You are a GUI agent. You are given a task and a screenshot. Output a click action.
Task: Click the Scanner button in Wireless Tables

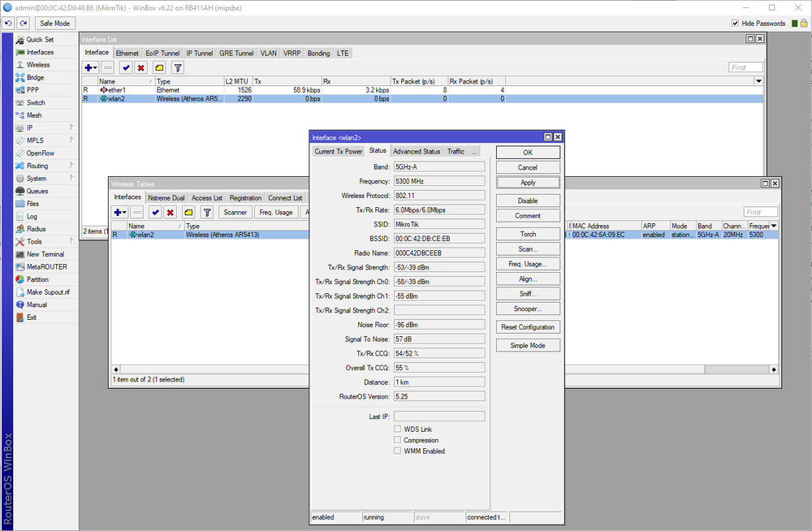(x=235, y=213)
